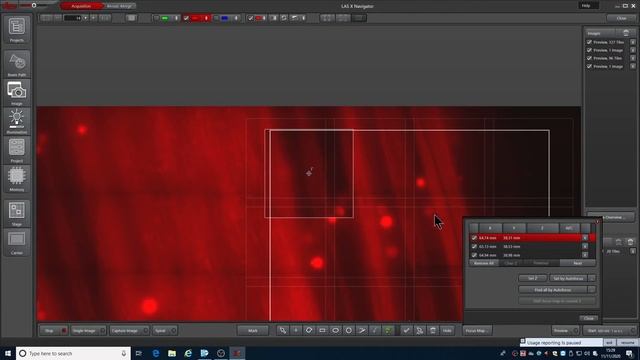The width and height of the screenshot is (640, 360).
Task: Toggle the blue channel checkbox
Action: coord(216,18)
